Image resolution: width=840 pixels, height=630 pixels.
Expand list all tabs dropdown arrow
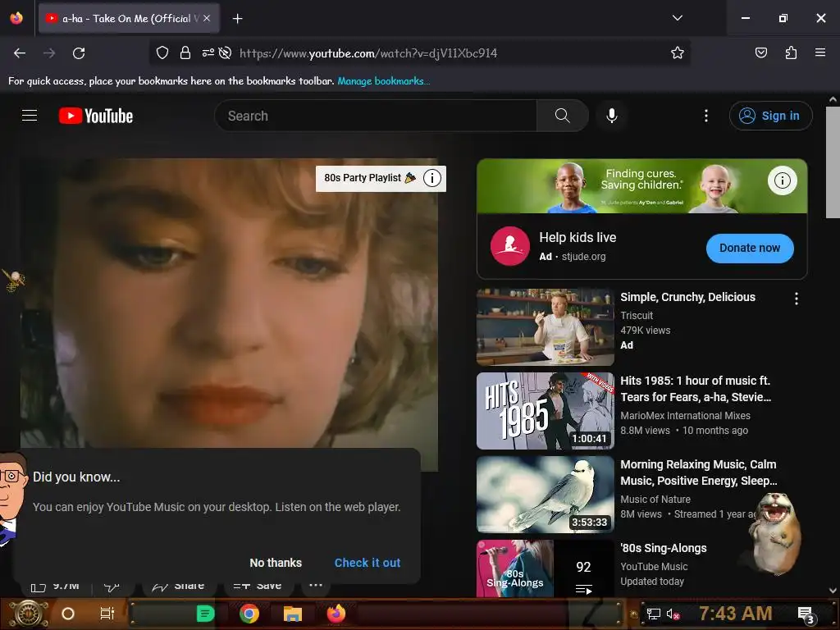tap(677, 18)
